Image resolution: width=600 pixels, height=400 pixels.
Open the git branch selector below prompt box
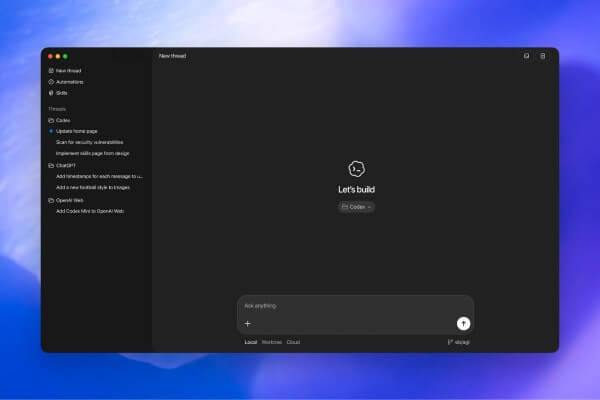(458, 342)
